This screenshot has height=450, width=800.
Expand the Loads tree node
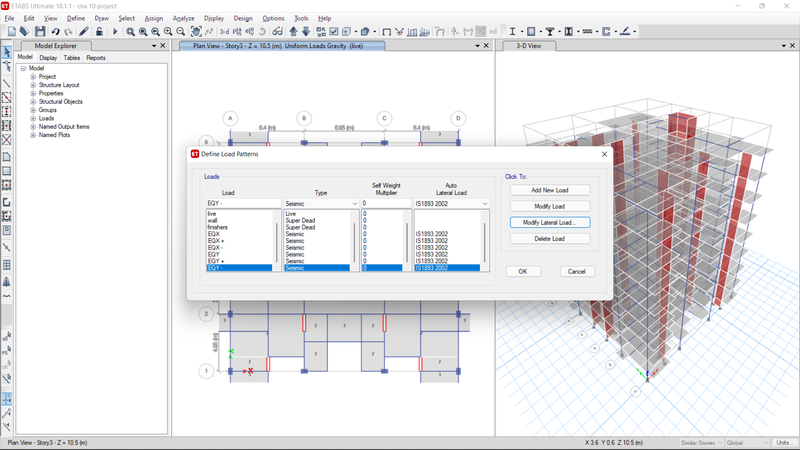coord(33,118)
